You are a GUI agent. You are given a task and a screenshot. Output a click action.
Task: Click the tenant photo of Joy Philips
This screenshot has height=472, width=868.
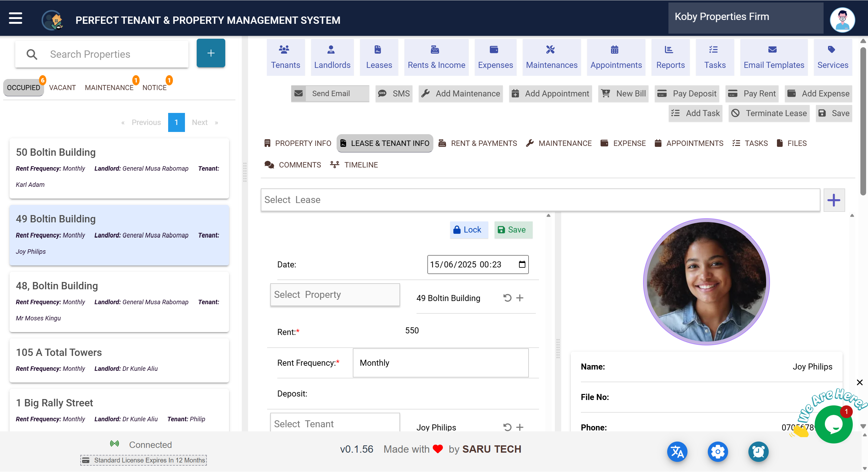coord(706,282)
